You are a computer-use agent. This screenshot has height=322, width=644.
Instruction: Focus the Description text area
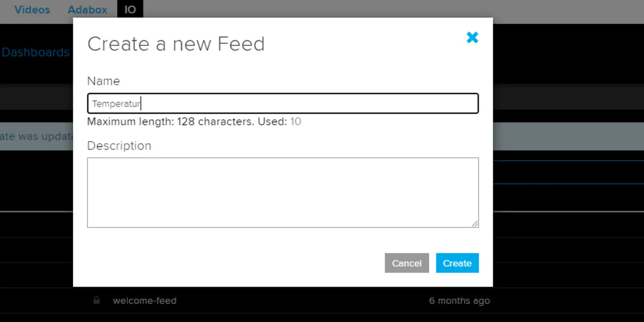pyautogui.click(x=283, y=192)
